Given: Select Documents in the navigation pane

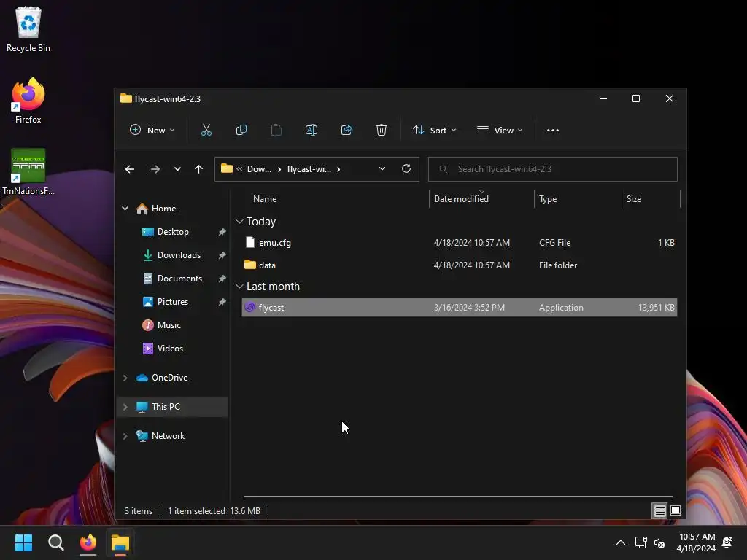Looking at the screenshot, I should [179, 278].
